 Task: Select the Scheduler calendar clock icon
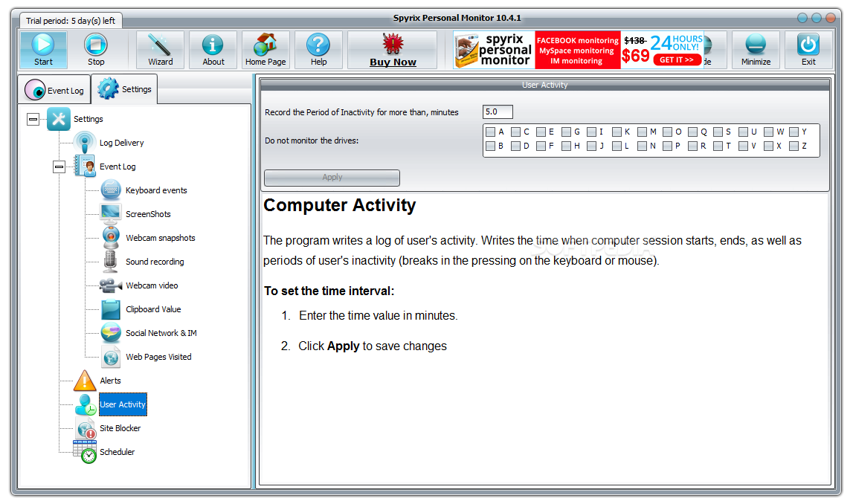click(85, 452)
